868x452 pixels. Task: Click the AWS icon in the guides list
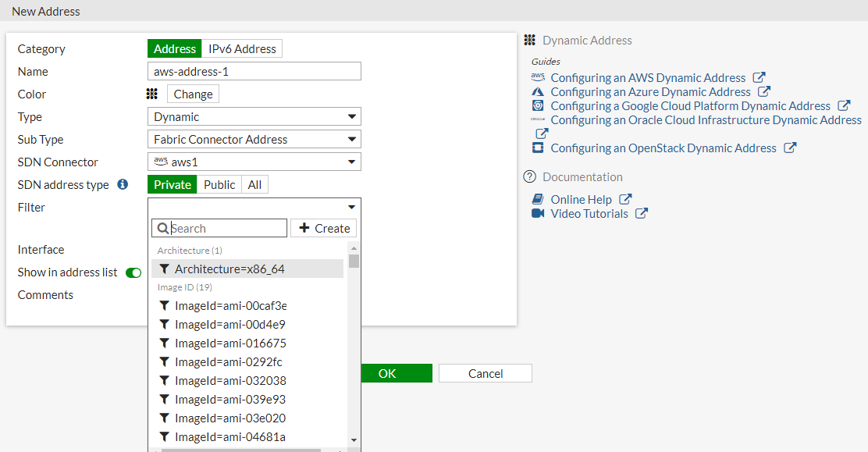click(538, 77)
